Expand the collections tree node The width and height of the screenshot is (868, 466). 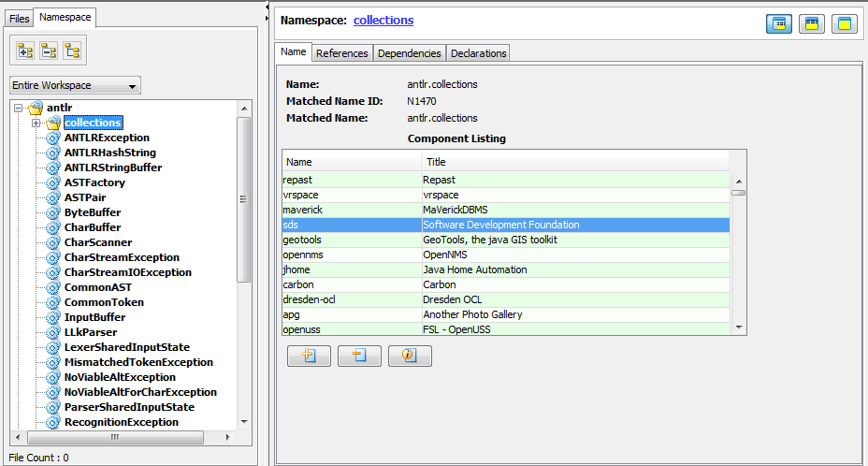click(36, 123)
